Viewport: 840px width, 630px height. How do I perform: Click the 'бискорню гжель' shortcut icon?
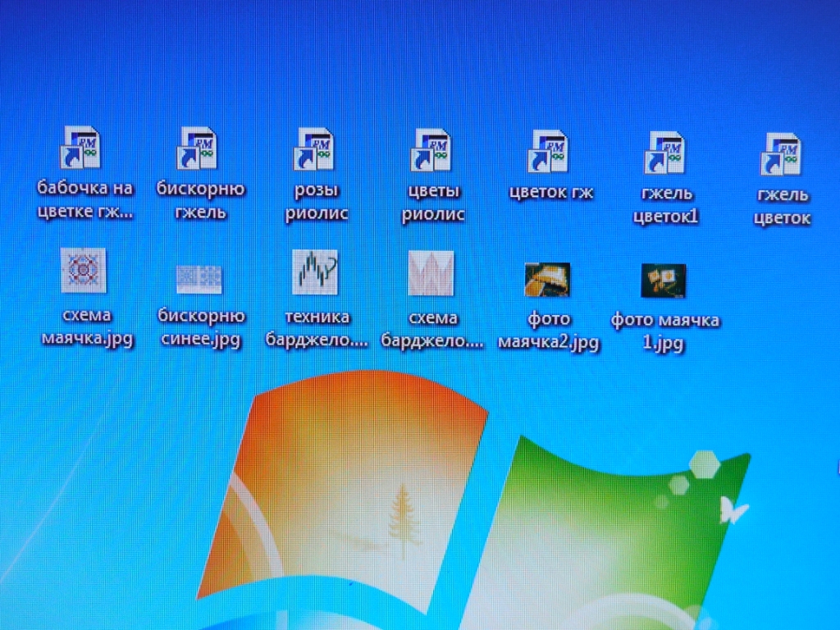(198, 148)
